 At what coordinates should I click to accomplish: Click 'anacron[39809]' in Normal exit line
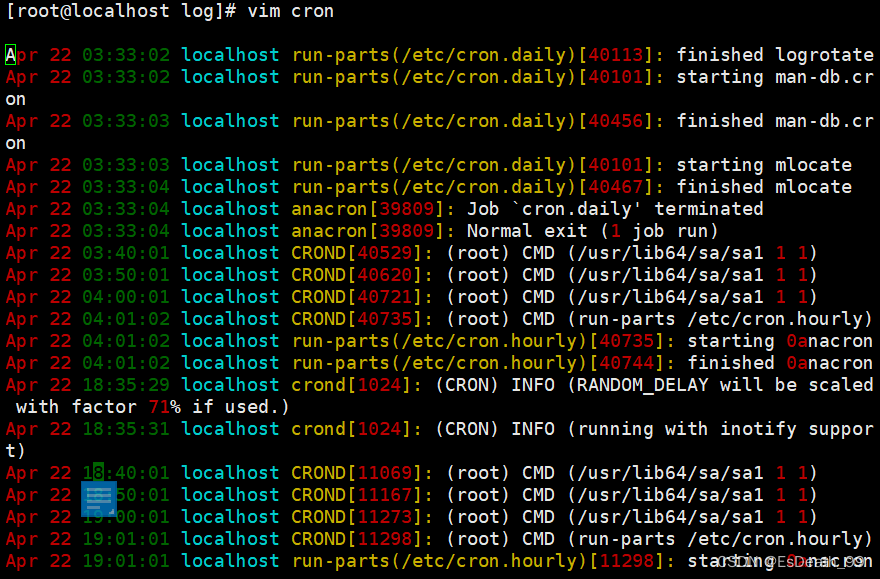[368, 231]
